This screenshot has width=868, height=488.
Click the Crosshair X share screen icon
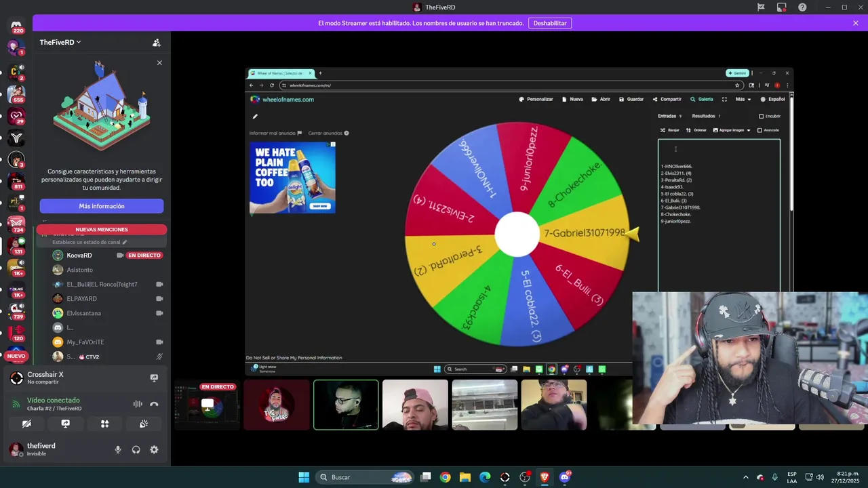click(154, 378)
